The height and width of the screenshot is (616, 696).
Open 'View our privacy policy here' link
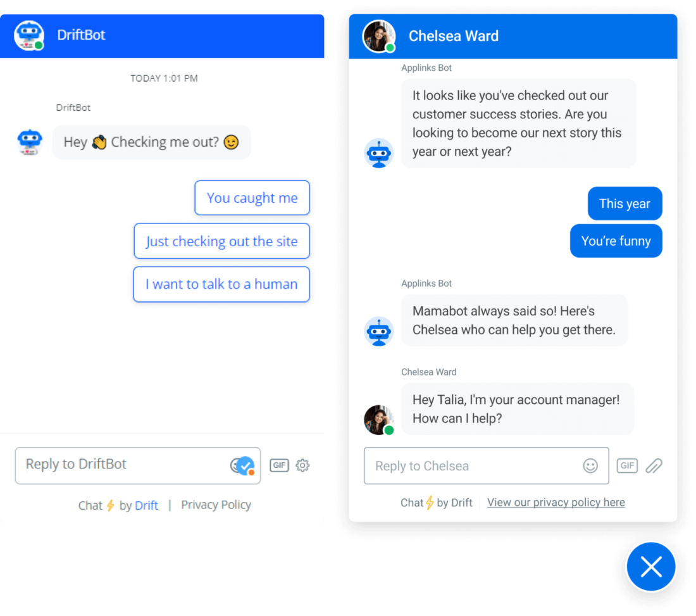[x=556, y=502]
